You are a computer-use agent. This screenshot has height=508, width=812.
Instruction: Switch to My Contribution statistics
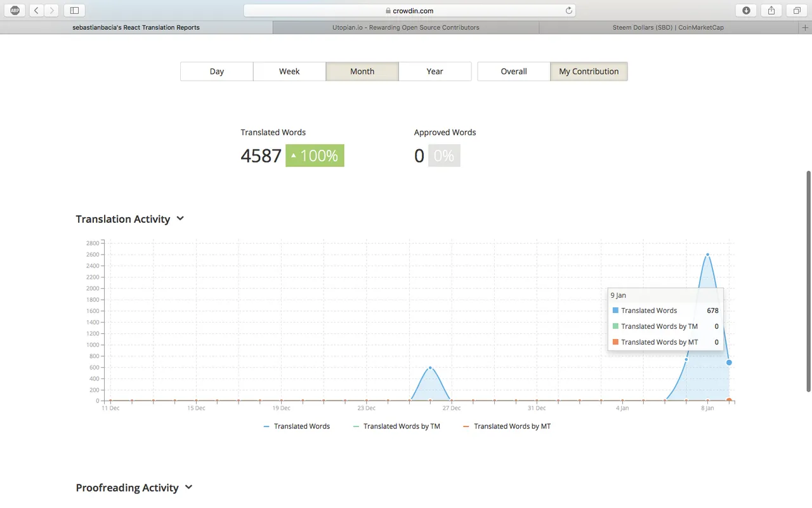(x=589, y=71)
